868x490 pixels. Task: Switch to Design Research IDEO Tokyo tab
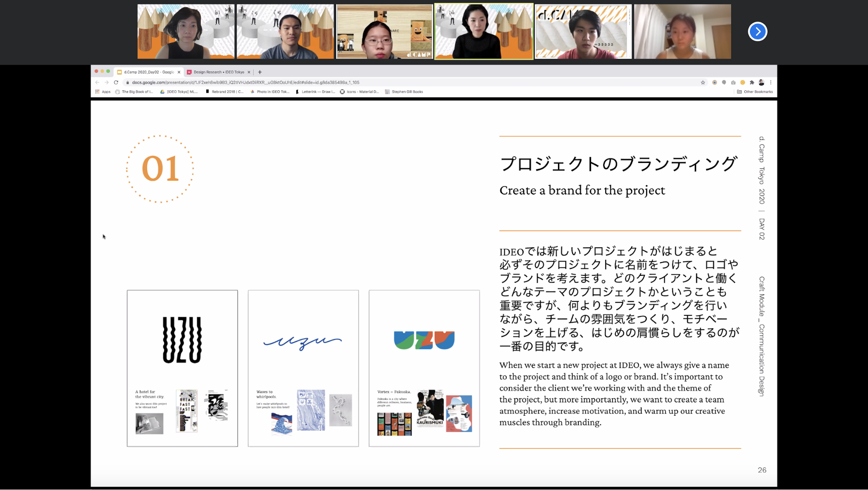218,72
